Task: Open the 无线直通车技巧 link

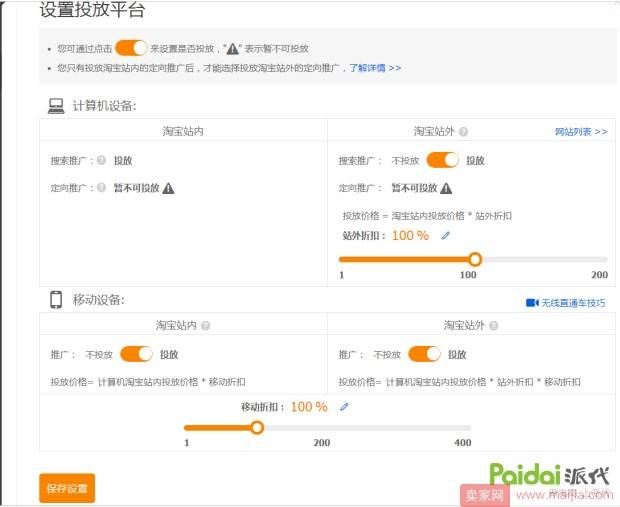Action: 573,303
